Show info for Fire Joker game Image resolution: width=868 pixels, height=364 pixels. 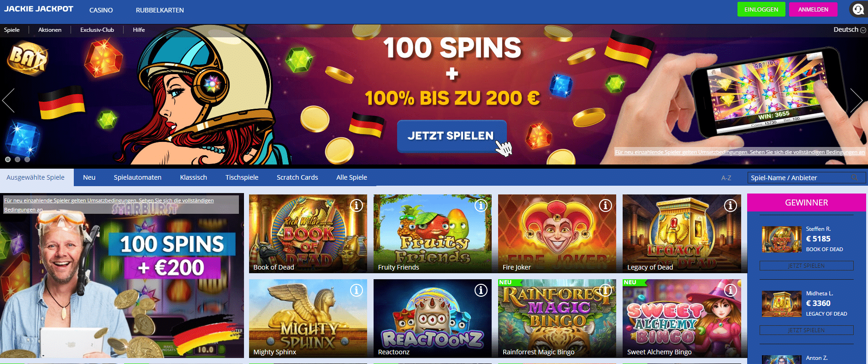[x=606, y=205]
